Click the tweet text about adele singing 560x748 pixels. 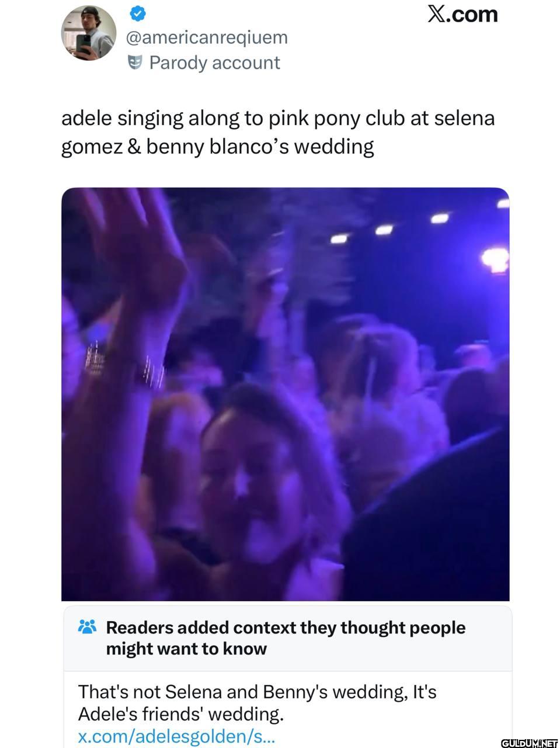pos(278,132)
